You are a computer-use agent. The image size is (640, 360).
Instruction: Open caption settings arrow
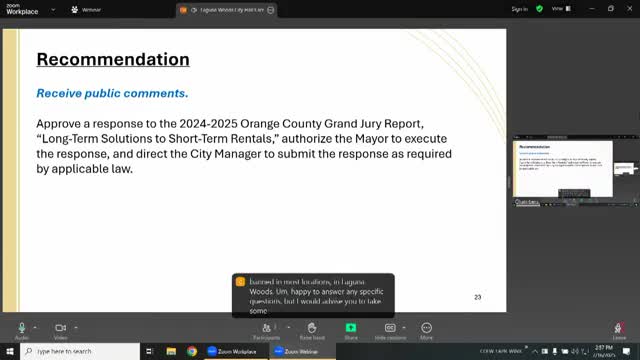pyautogui.click(x=404, y=327)
